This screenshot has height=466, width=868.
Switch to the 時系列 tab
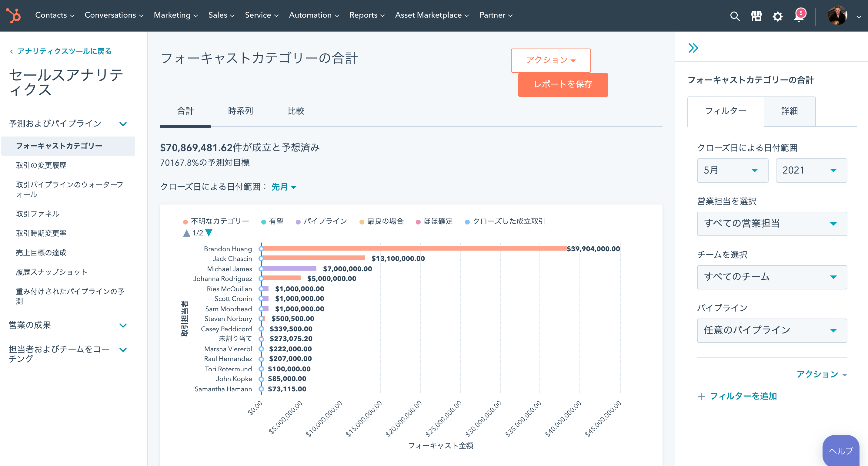[240, 111]
